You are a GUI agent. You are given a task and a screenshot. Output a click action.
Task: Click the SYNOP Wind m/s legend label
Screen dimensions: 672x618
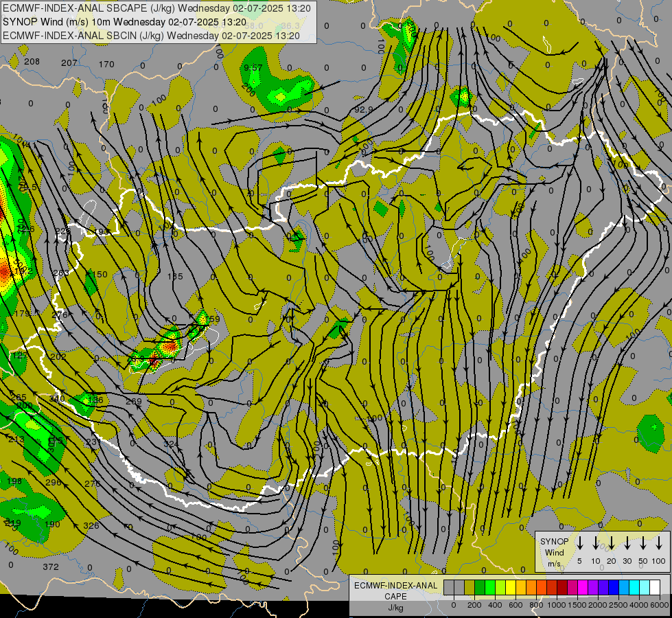pyautogui.click(x=554, y=552)
